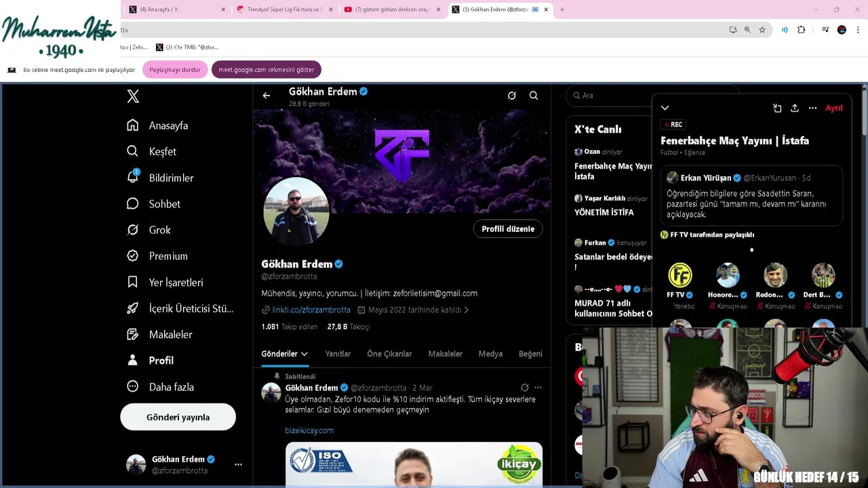868x488 pixels.
Task: Open Anasayfa home in sidebar
Action: coord(157,125)
